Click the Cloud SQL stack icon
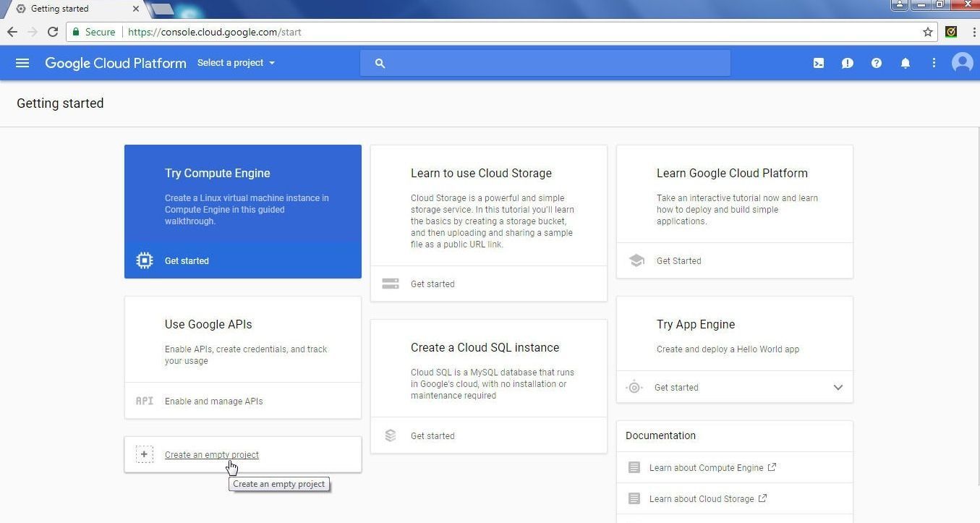980x523 pixels. [x=391, y=435]
